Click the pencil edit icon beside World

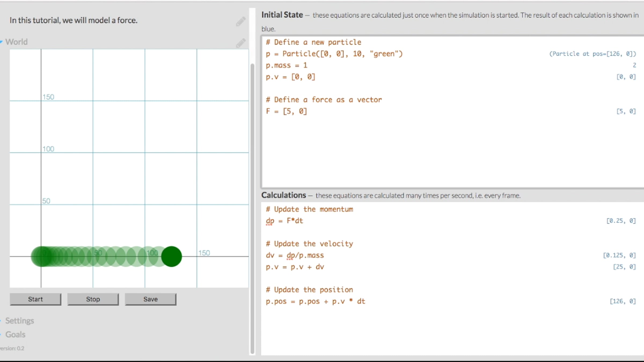click(241, 43)
